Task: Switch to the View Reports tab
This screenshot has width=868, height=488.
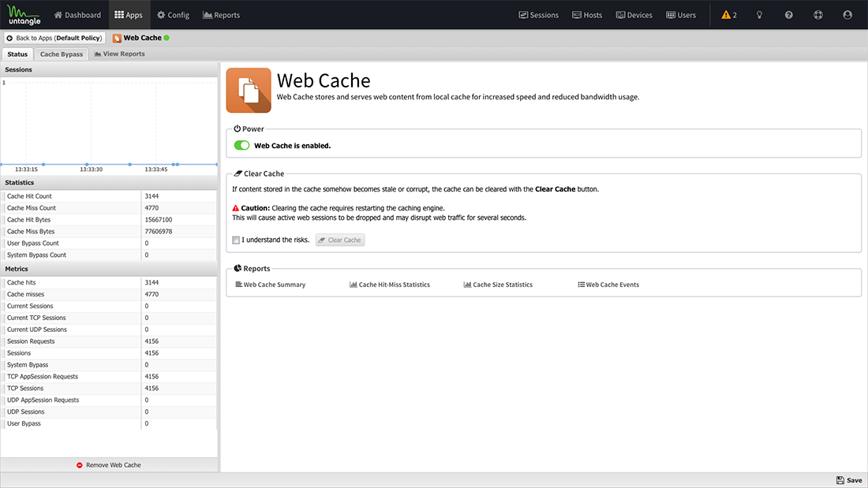Action: click(x=120, y=54)
